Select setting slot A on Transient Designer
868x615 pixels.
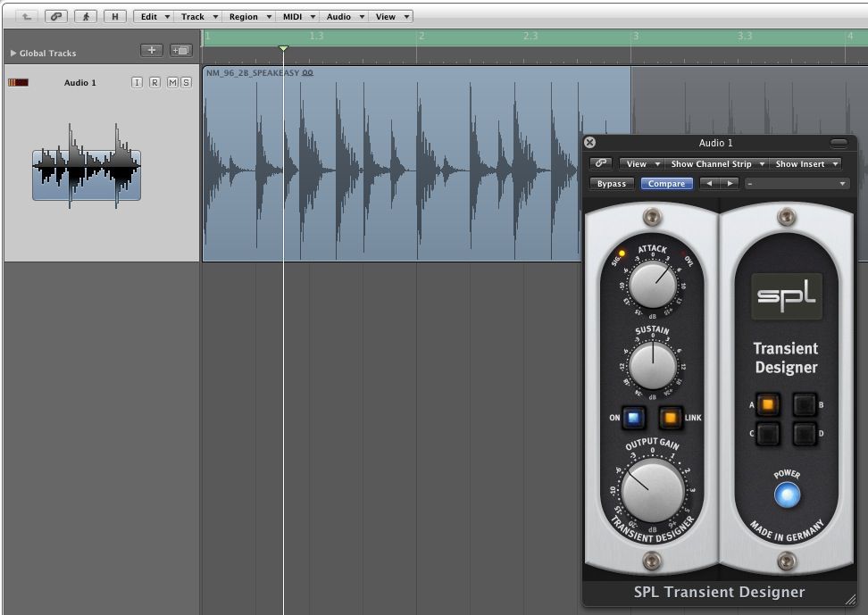[768, 404]
